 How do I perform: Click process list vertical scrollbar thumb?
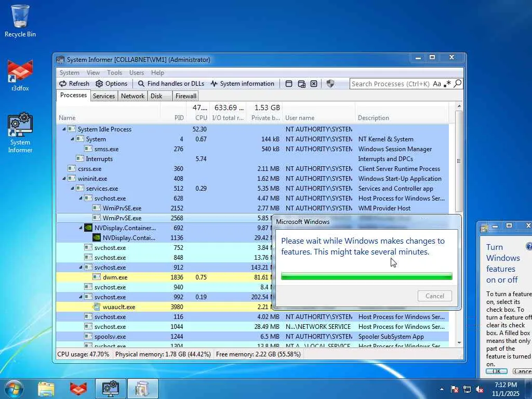(459, 161)
